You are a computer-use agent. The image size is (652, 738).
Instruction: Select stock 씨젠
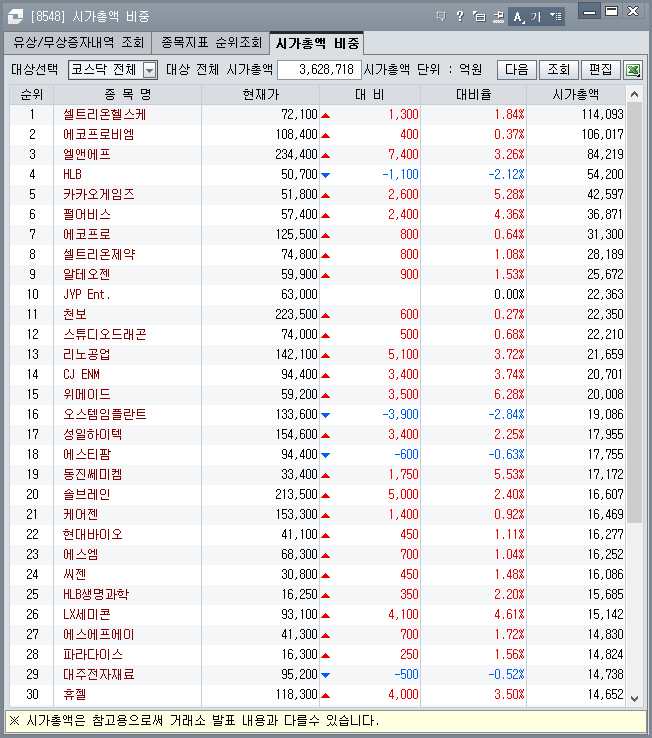(75, 575)
